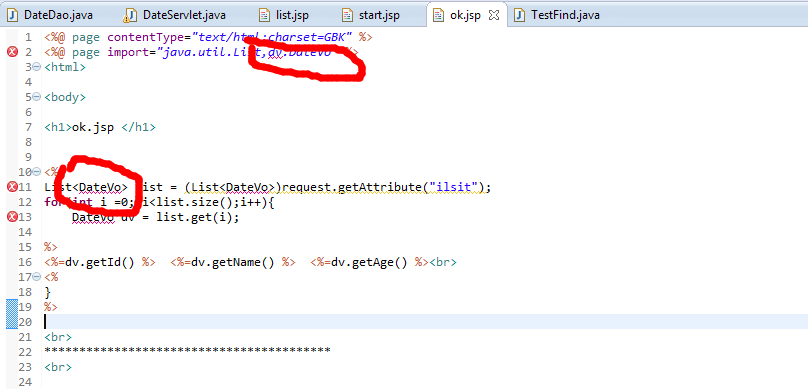
Task: Click the contentType attribute on line 1
Action: pyautogui.click(x=146, y=37)
